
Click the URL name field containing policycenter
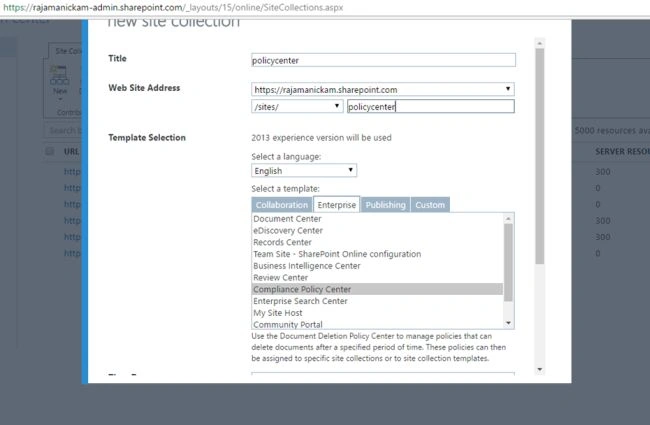click(431, 107)
